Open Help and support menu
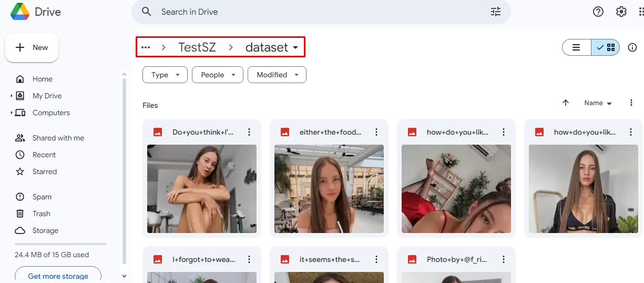The image size is (644, 283). pos(598,12)
